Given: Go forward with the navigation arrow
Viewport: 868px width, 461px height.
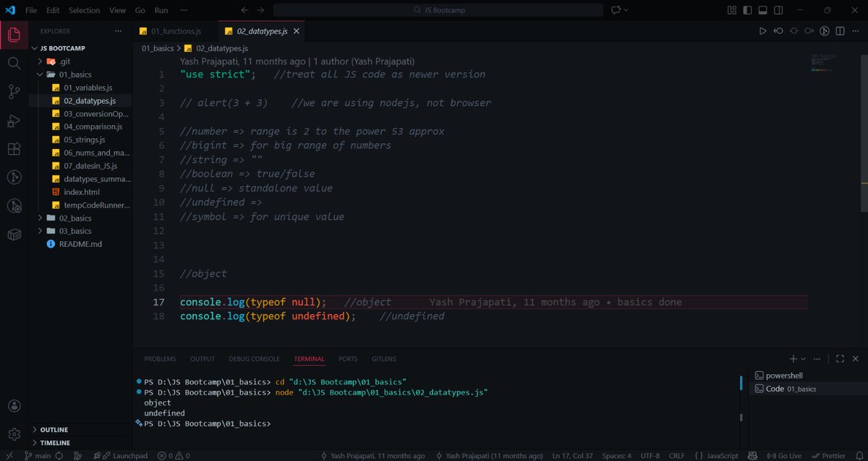Looking at the screenshot, I should click(261, 10).
